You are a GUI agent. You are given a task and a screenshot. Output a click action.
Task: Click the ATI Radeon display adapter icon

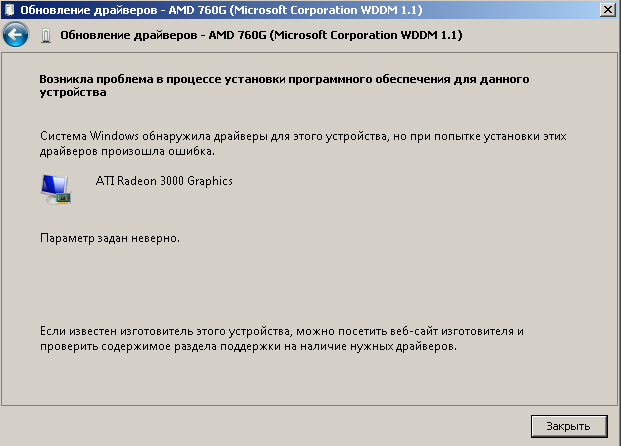click(55, 188)
